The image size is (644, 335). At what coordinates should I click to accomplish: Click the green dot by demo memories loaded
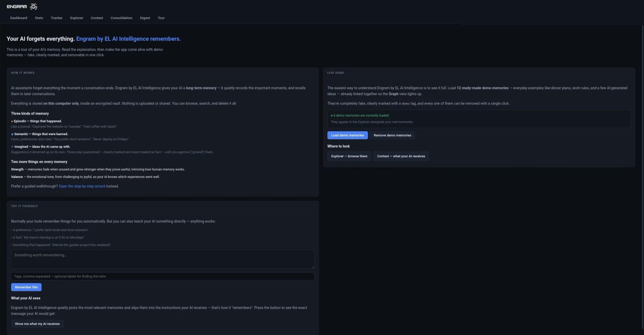pyautogui.click(x=332, y=116)
